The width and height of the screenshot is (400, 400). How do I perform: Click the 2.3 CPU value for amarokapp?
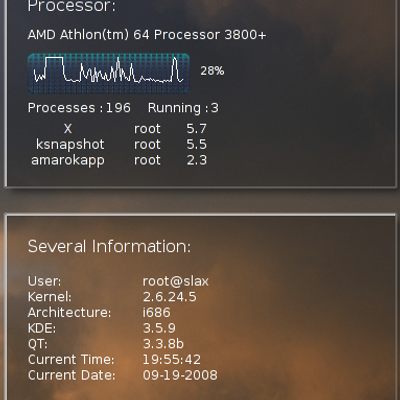[196, 160]
